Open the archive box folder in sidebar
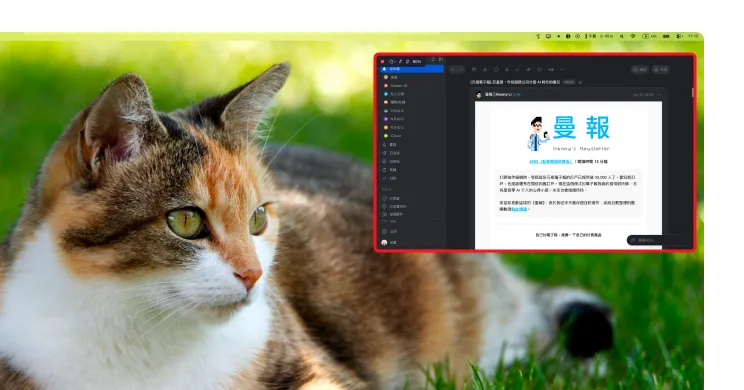 point(384,170)
